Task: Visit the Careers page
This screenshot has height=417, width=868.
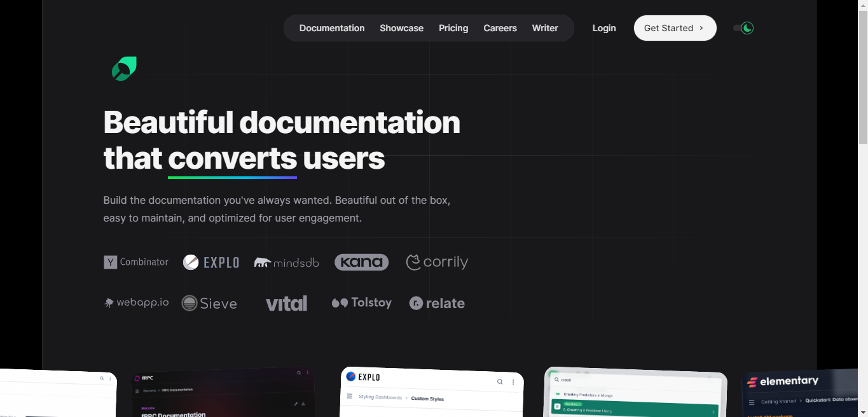Action: (500, 28)
